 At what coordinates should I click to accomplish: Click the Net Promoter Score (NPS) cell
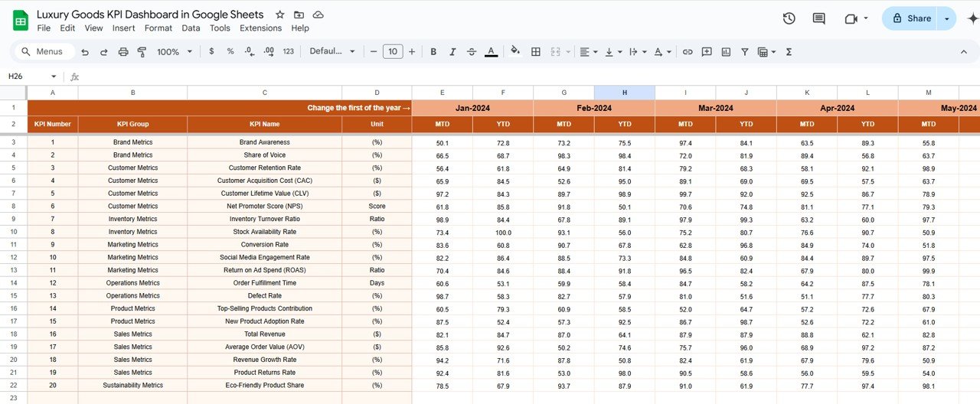[x=265, y=207]
